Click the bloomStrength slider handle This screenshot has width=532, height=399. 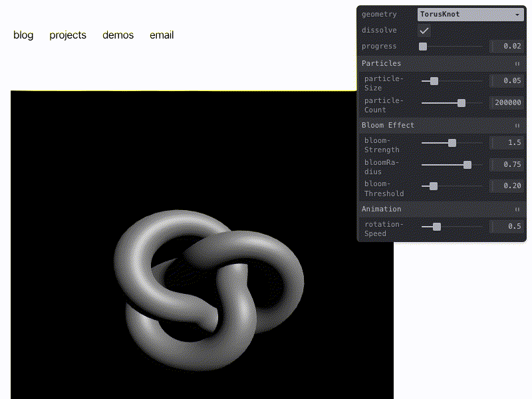[x=452, y=143]
